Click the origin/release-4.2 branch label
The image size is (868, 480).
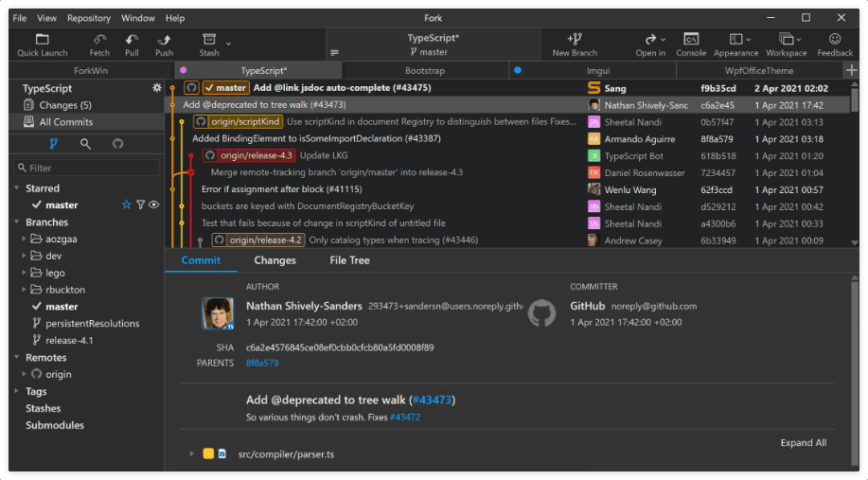[258, 240]
